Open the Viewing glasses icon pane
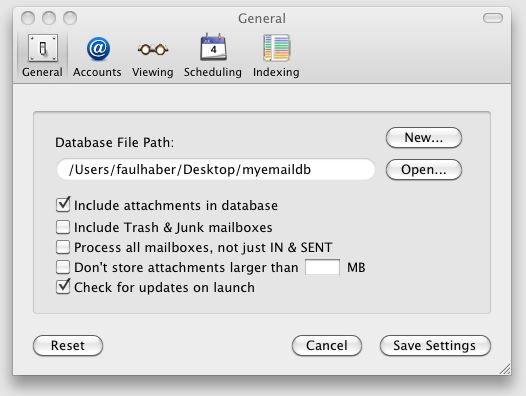The image size is (526, 396). click(x=153, y=50)
